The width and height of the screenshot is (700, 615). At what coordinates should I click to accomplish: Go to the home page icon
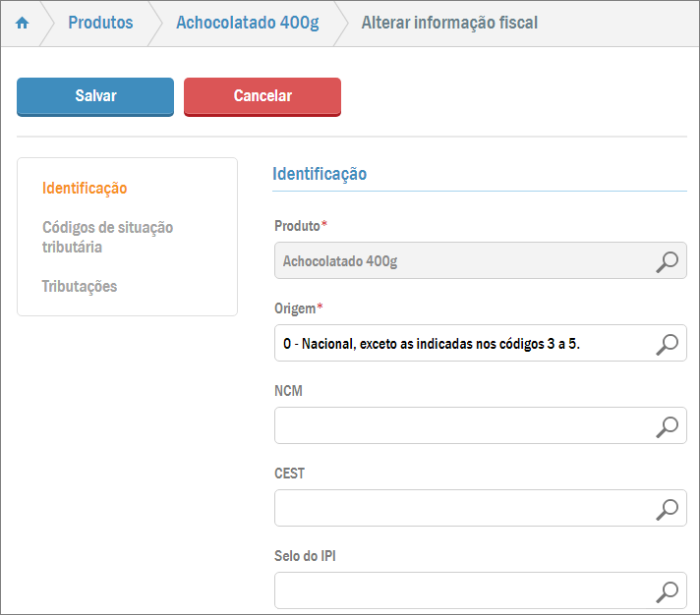22,23
